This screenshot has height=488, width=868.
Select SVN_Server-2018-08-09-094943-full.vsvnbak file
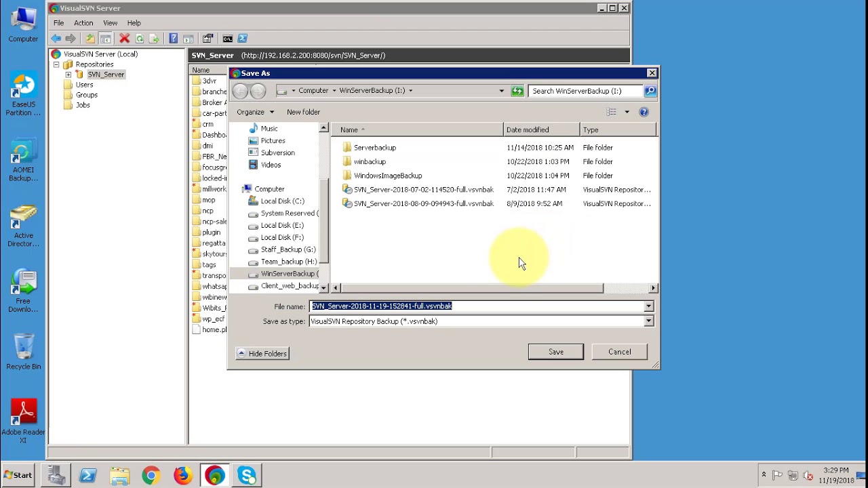point(418,203)
